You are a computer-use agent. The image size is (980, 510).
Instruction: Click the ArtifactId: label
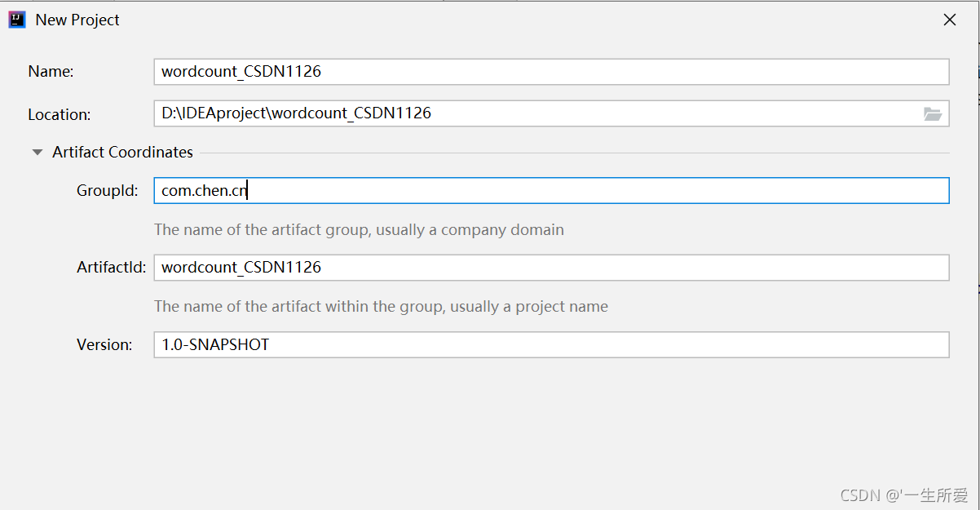[x=112, y=268]
